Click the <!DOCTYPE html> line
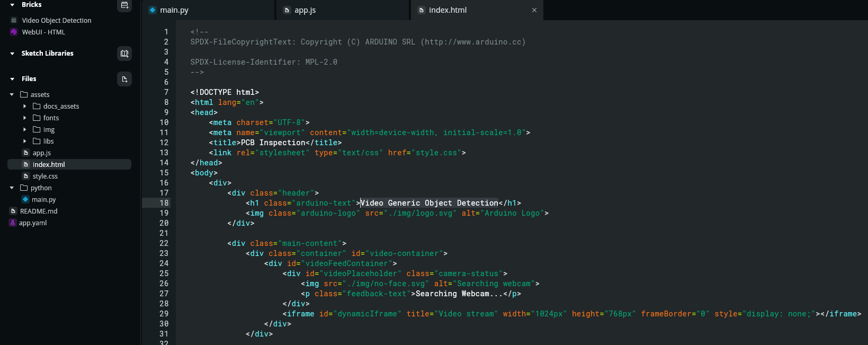 [225, 92]
